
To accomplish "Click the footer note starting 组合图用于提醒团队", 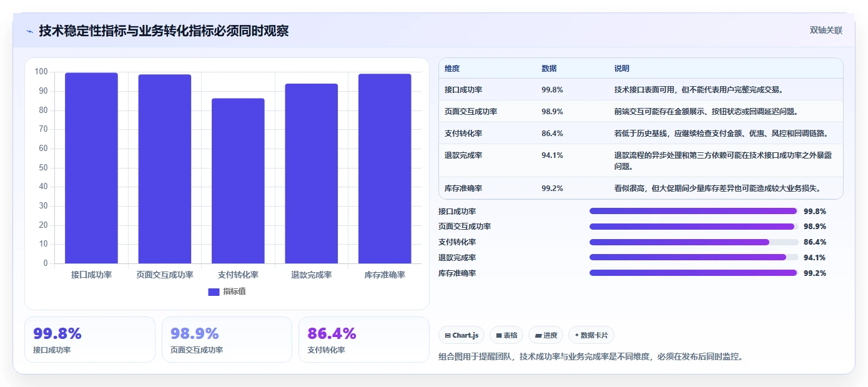I will 591,357.
